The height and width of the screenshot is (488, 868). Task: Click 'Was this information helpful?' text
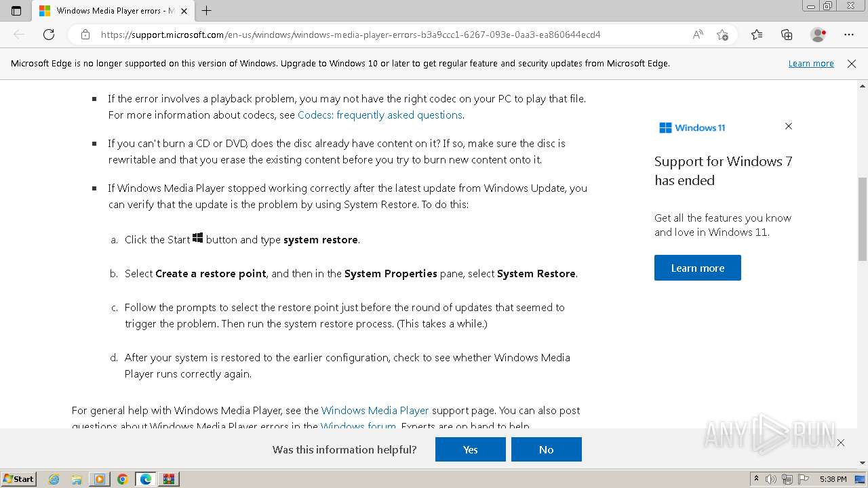point(344,449)
